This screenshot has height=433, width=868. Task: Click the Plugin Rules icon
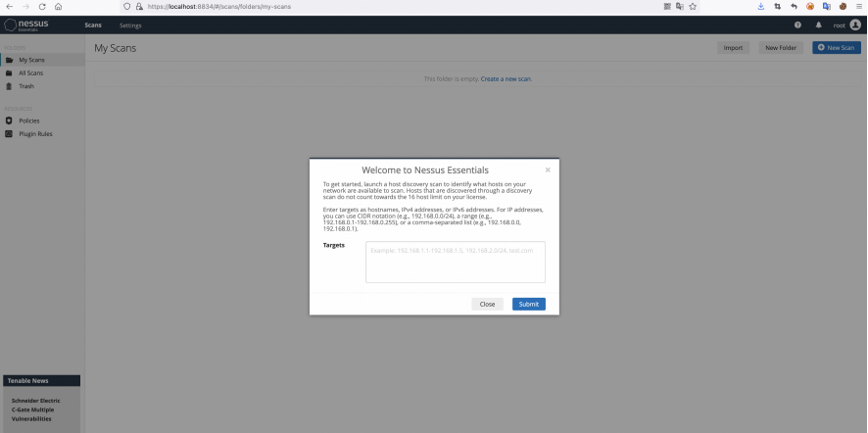point(9,134)
